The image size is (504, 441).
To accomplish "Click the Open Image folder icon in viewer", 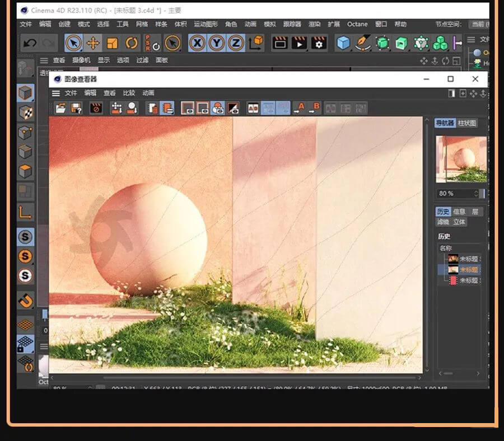I will point(60,108).
